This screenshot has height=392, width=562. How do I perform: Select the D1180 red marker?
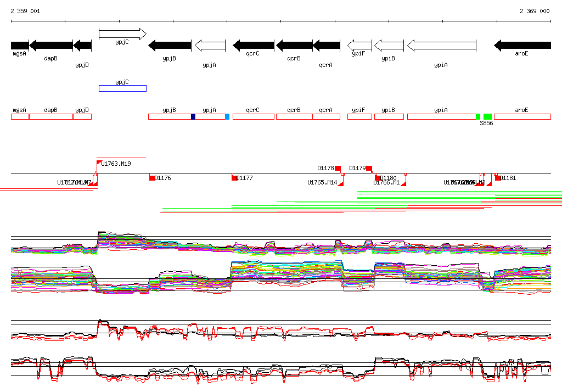[378, 178]
